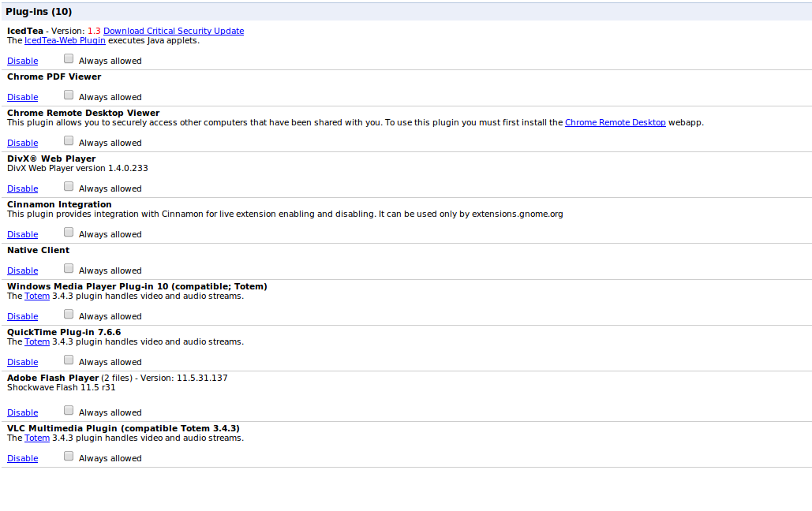Click the IcedTea plugin name
This screenshot has height=511, width=812.
pyautogui.click(x=25, y=31)
